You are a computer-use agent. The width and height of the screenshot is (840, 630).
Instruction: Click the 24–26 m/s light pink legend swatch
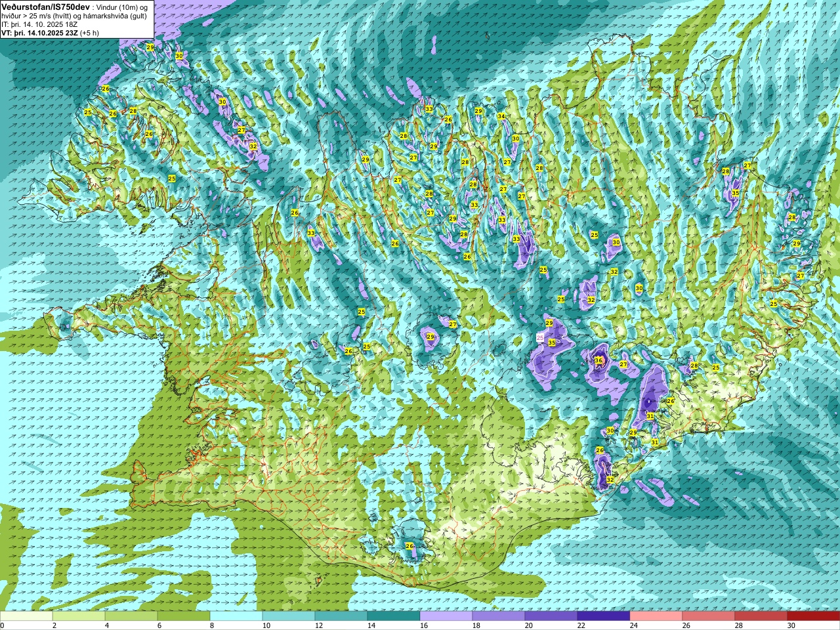tap(656, 616)
